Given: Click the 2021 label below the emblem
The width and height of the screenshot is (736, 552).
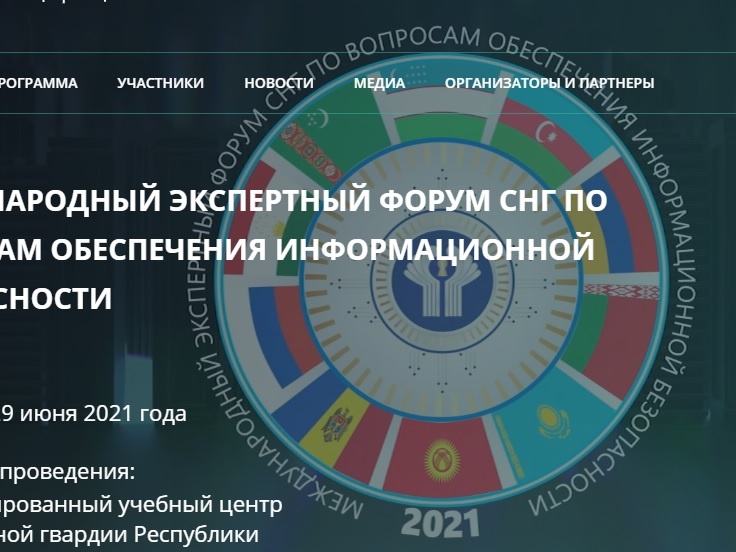Looking at the screenshot, I should (x=441, y=523).
